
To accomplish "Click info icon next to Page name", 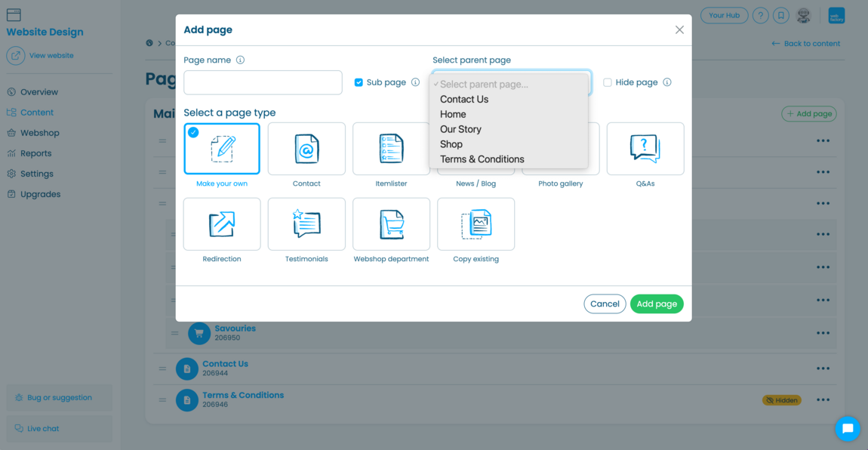I will (240, 60).
